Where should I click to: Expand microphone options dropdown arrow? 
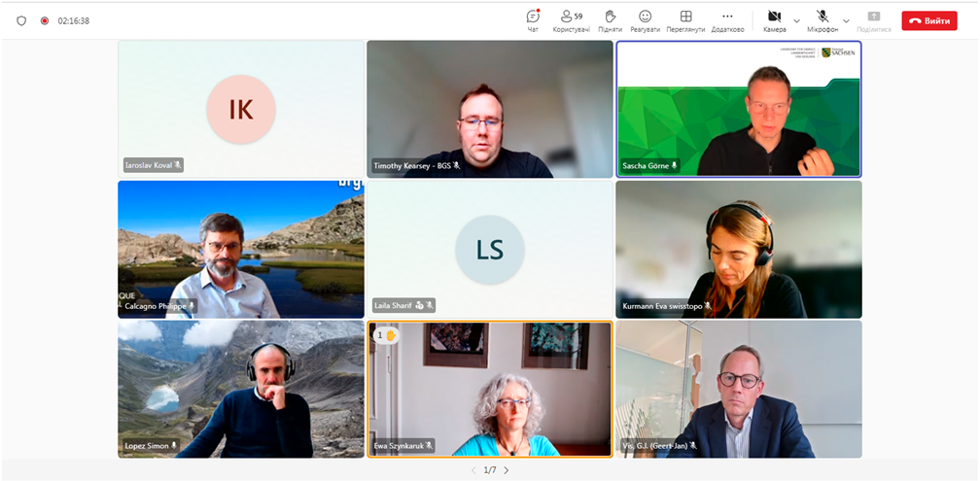(x=846, y=20)
